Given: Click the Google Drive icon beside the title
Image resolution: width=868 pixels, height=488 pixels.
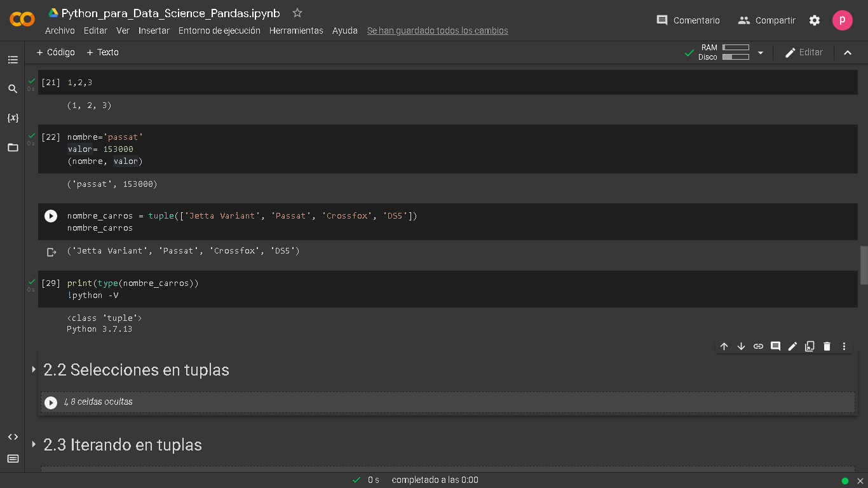Looking at the screenshot, I should tap(53, 13).
